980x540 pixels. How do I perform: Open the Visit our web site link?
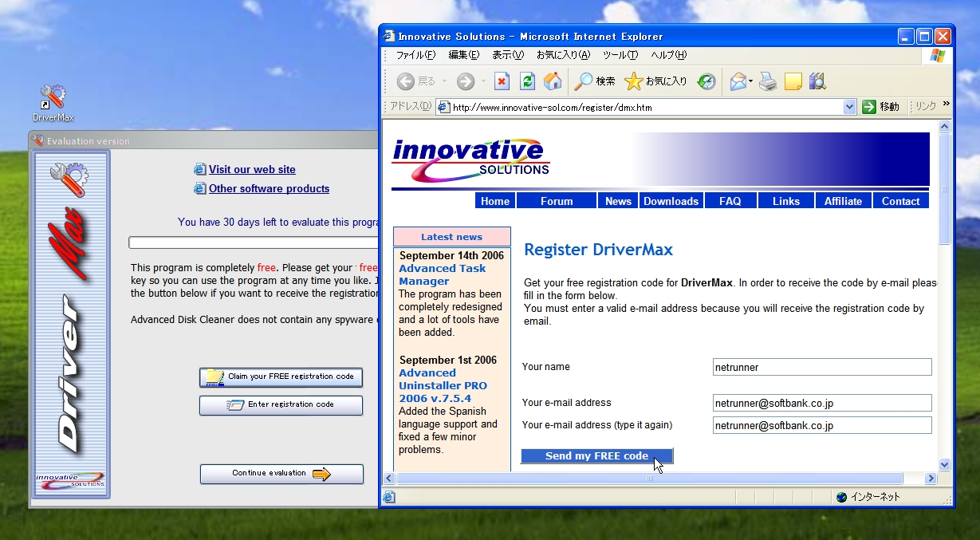pyautogui.click(x=252, y=169)
